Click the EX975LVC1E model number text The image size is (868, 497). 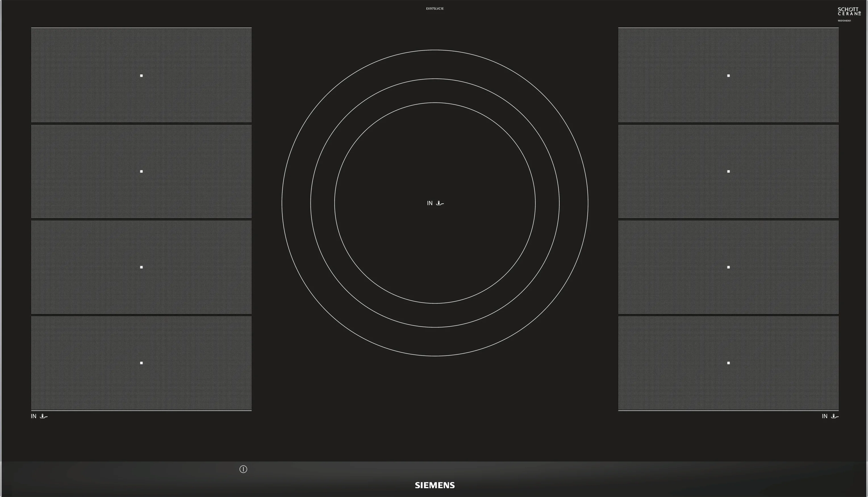coord(435,9)
